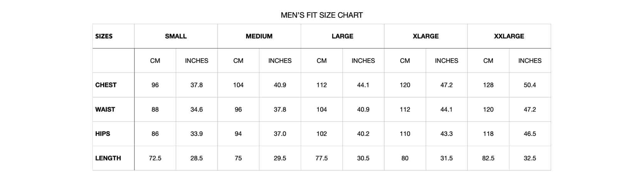Select the 43.3 hips inches value
644x179 pixels.
coord(447,134)
